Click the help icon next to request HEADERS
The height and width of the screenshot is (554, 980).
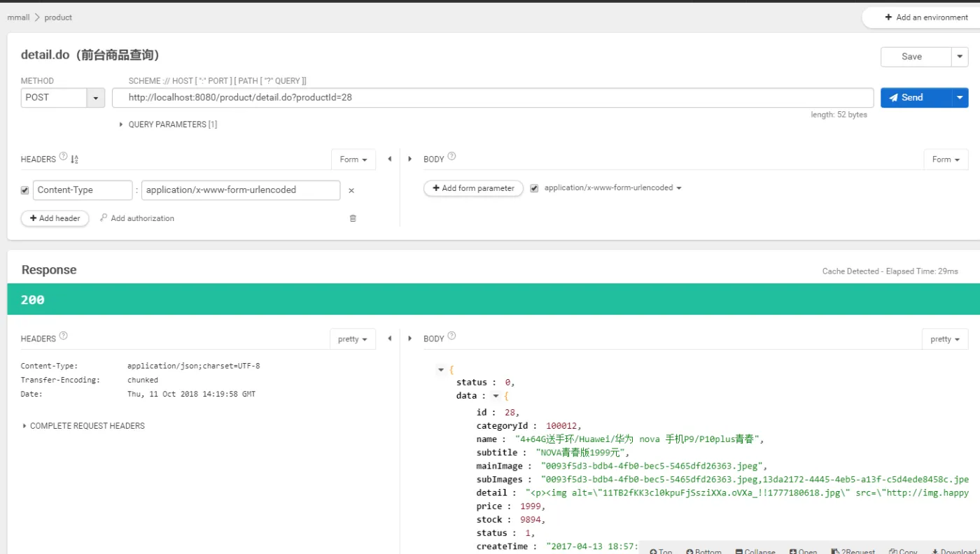tap(64, 157)
